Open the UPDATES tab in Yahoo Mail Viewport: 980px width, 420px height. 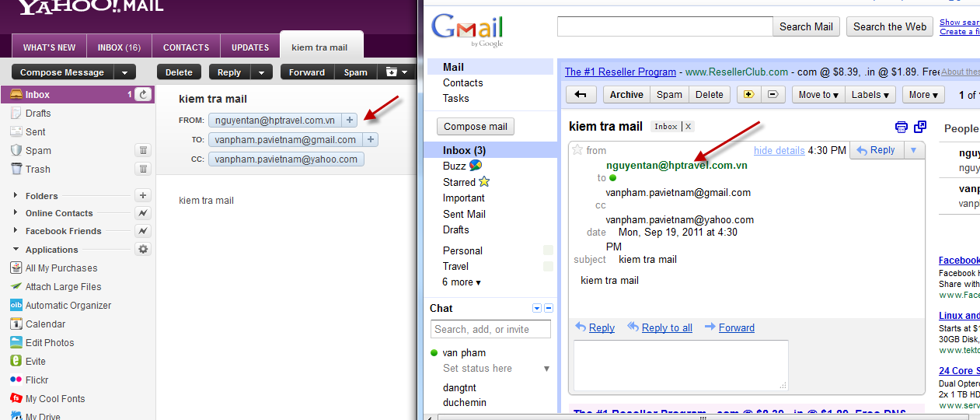tap(250, 47)
